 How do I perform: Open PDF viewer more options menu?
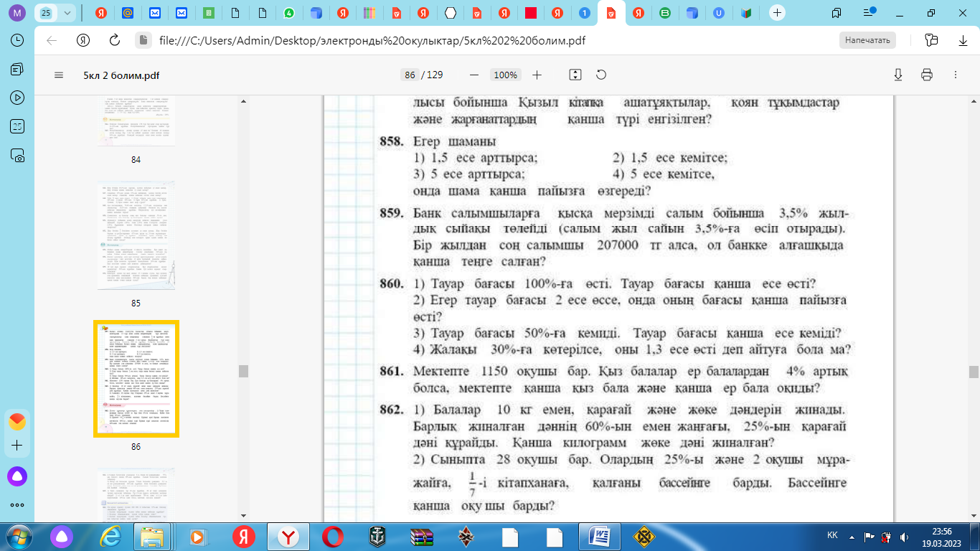point(955,75)
